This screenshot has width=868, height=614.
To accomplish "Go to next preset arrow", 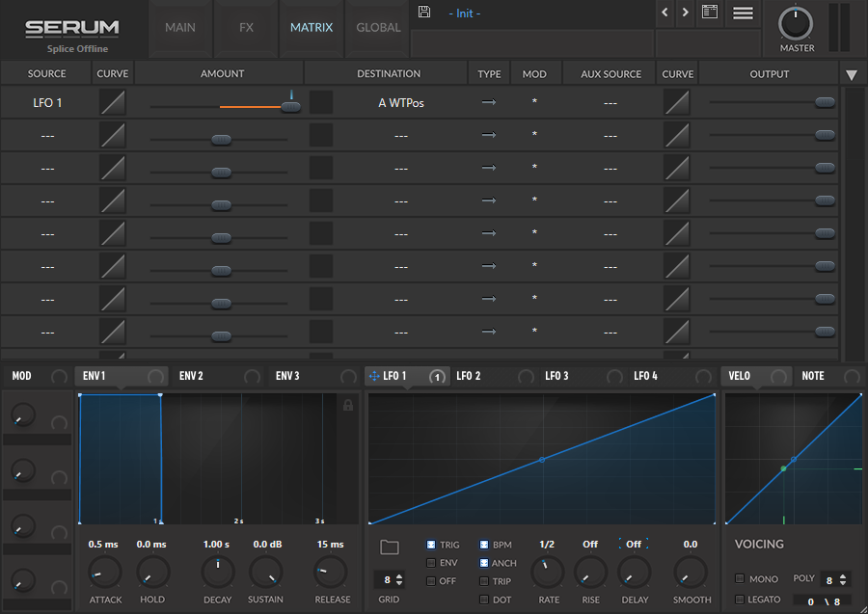I will click(686, 13).
